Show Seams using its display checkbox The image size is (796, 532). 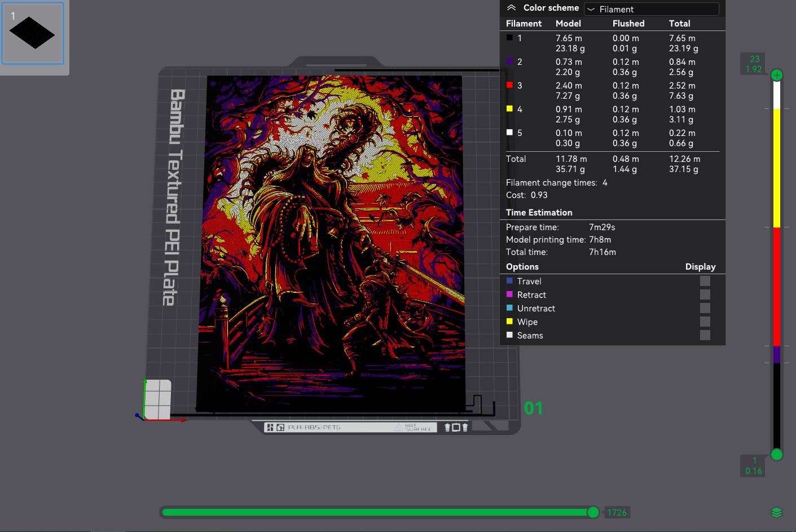coord(705,335)
